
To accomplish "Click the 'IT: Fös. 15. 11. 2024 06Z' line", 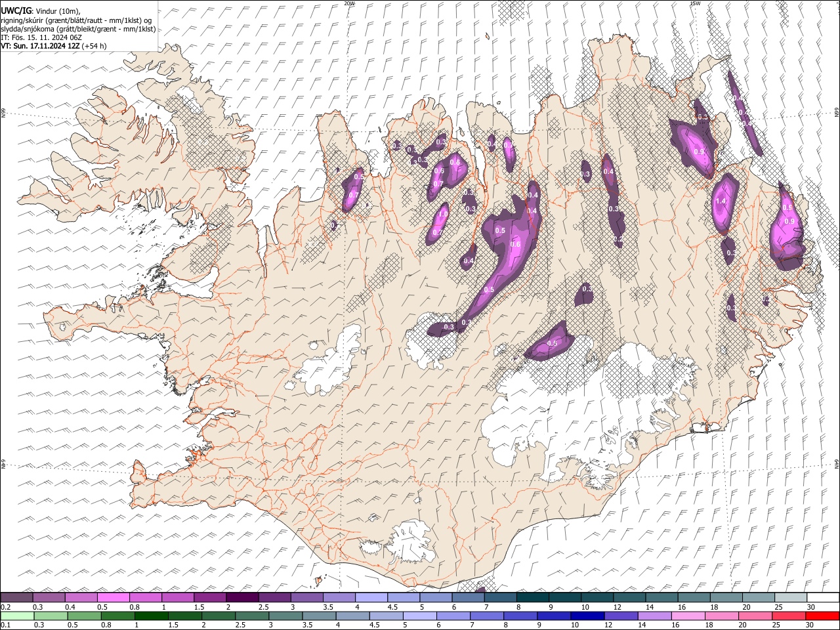I will [x=41, y=37].
